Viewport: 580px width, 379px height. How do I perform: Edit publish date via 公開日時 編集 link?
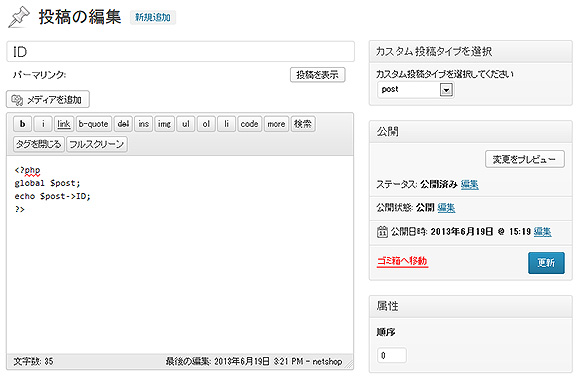(x=543, y=232)
